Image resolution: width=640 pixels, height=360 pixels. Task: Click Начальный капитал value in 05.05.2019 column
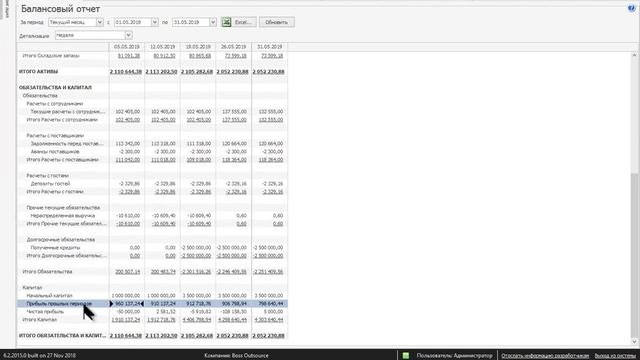[x=126, y=296]
